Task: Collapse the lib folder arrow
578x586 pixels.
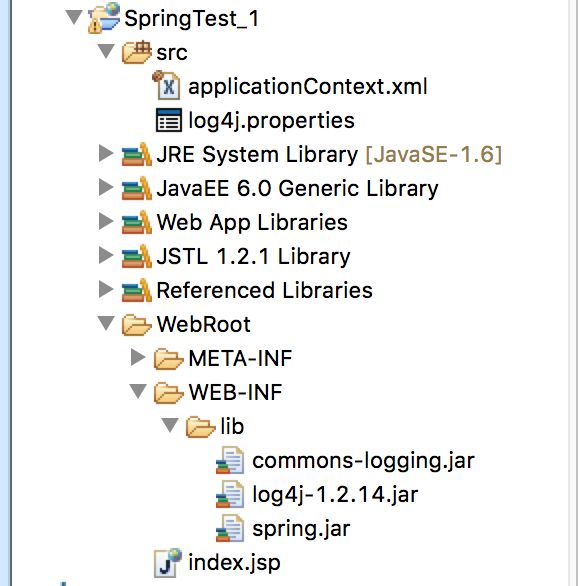Action: pos(170,425)
